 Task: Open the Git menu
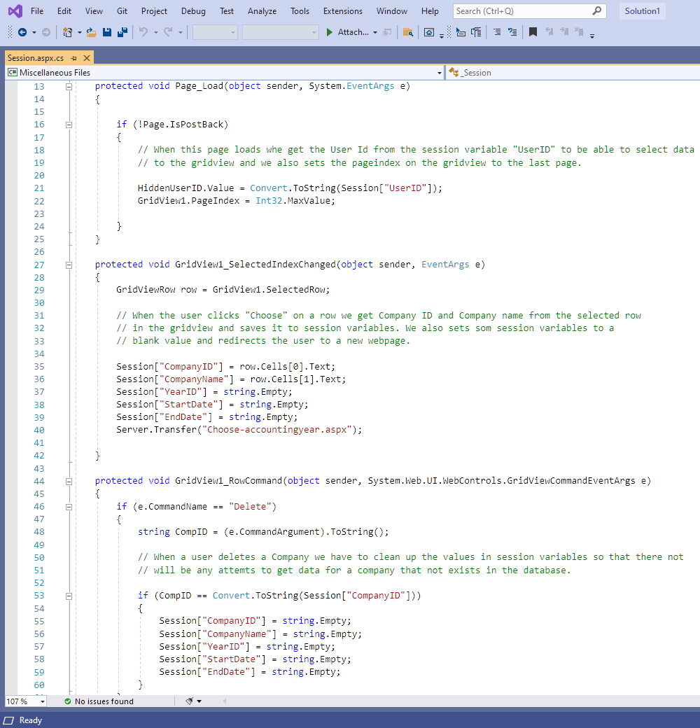[122, 11]
